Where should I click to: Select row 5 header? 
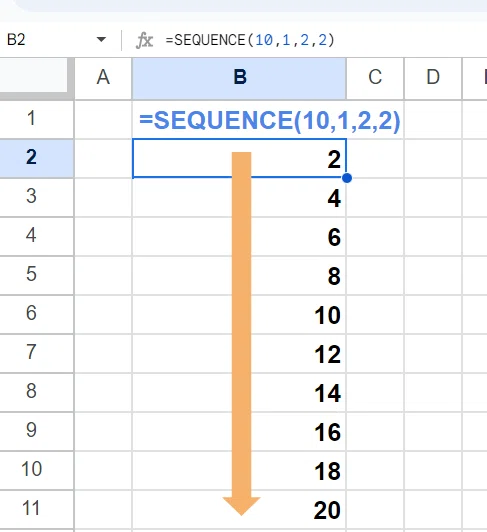click(x=37, y=275)
